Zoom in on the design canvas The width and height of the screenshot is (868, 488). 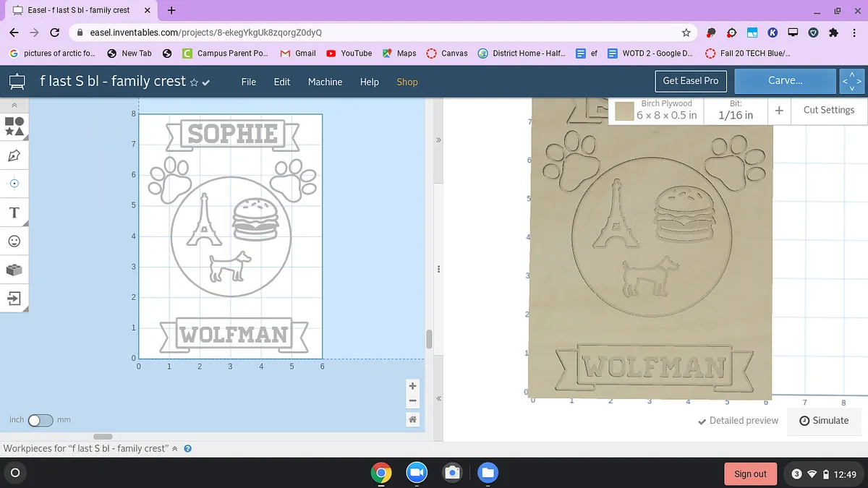pyautogui.click(x=412, y=386)
